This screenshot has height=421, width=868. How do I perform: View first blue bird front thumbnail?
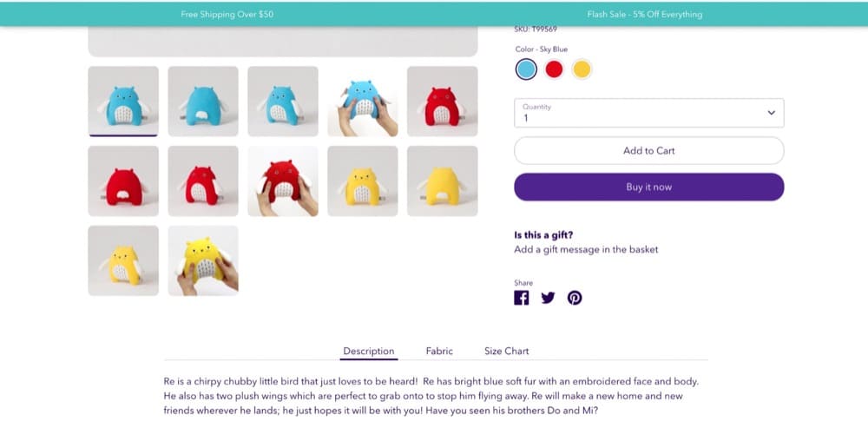123,102
